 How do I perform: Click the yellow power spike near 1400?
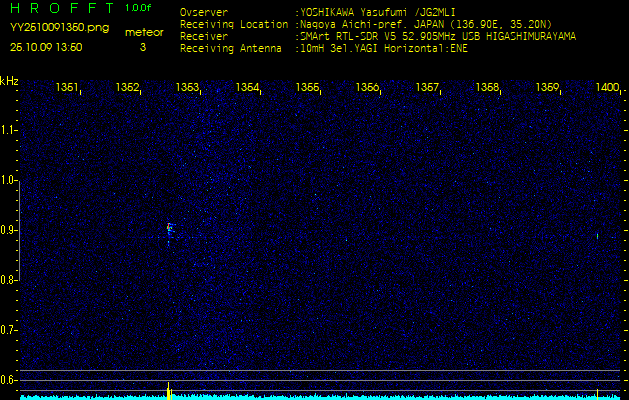tap(597, 394)
